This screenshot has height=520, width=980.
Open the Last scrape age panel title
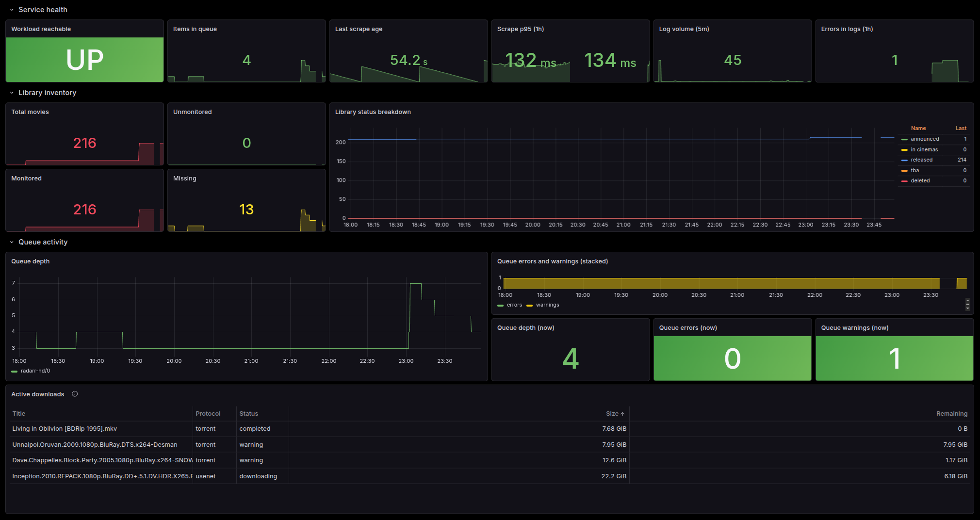[359, 29]
